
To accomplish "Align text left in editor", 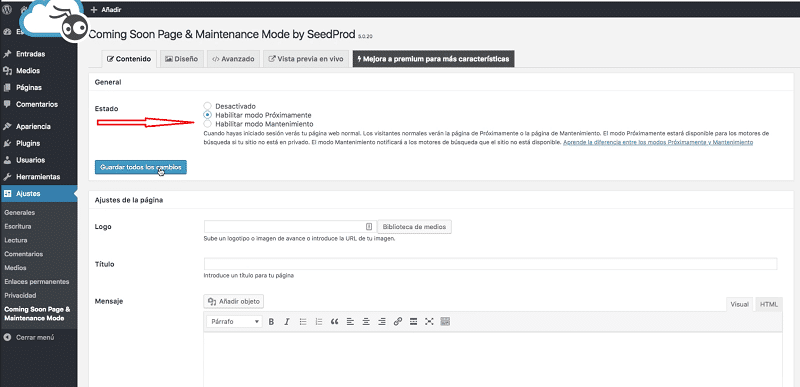I will tap(350, 322).
